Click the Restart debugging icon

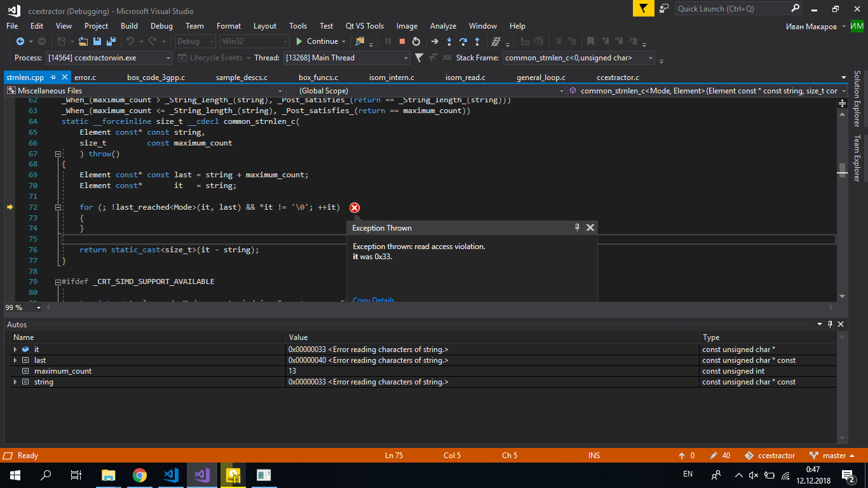[x=416, y=41]
